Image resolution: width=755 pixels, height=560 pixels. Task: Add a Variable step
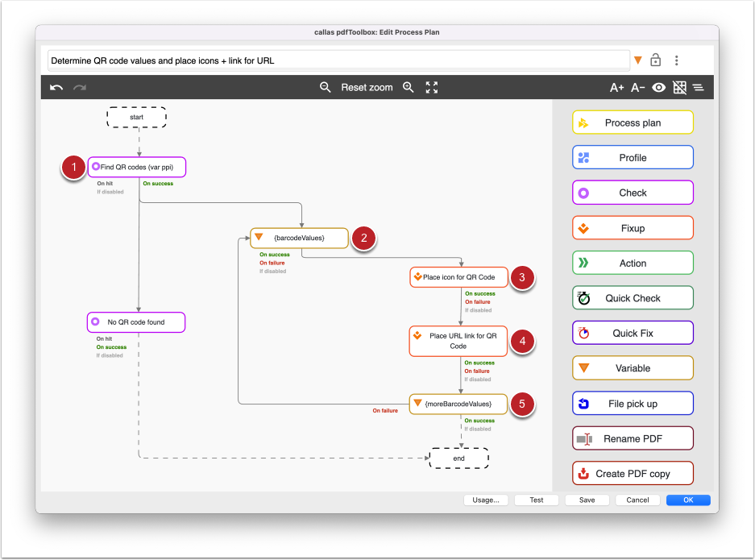coord(633,368)
